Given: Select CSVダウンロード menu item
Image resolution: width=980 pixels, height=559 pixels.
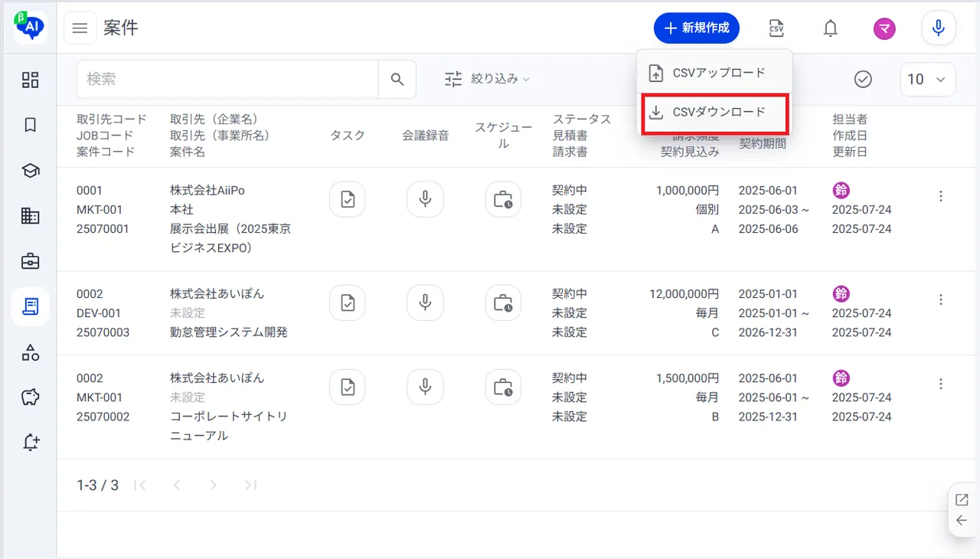Looking at the screenshot, I should tap(714, 113).
